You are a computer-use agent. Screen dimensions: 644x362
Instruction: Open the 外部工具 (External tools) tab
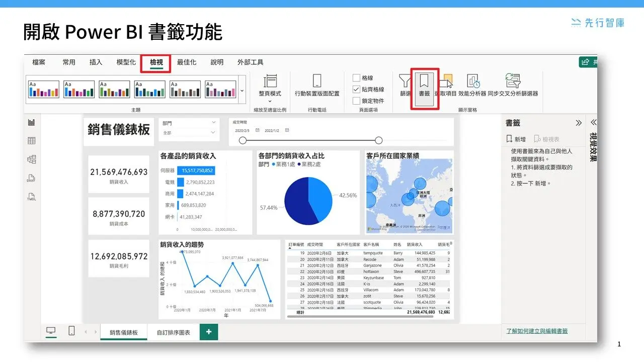(x=251, y=62)
